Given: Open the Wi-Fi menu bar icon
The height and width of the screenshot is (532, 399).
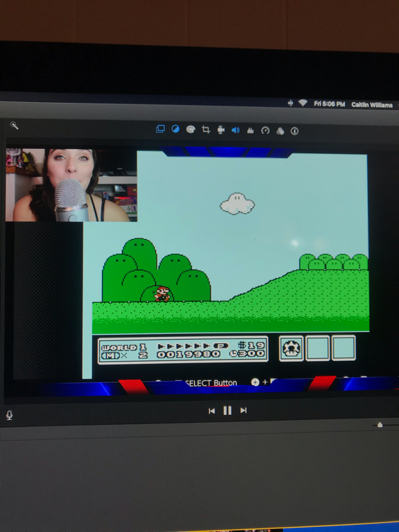Looking at the screenshot, I should point(303,102).
